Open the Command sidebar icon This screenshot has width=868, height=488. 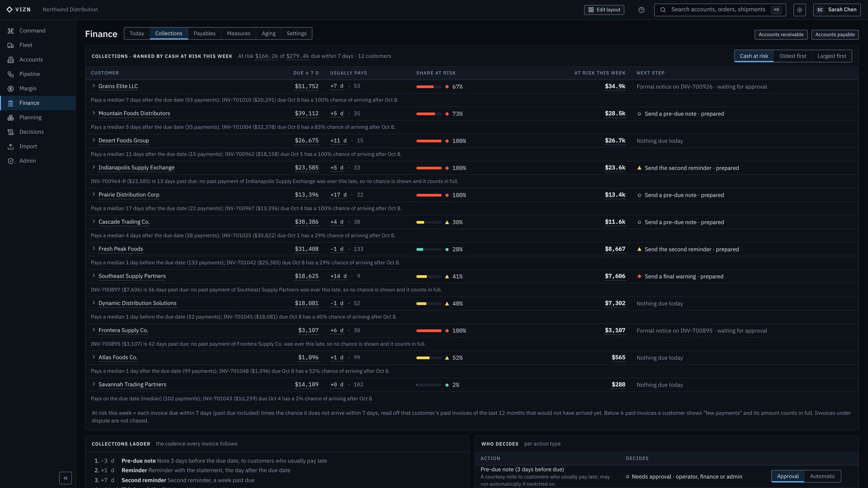[x=10, y=31]
